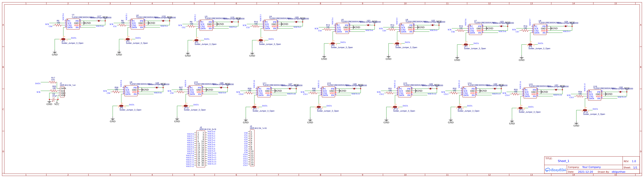Click the JP4 solder jumper symbol
The image size is (644, 178).
(x=261, y=40)
